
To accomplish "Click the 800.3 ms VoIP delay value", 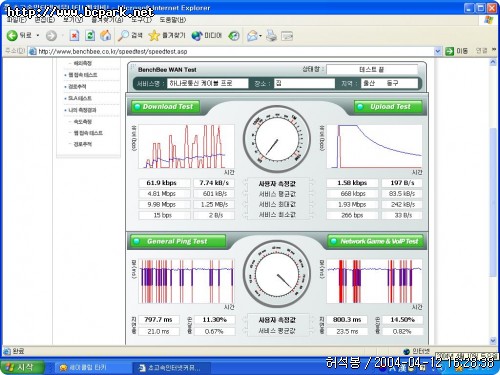I will click(347, 320).
